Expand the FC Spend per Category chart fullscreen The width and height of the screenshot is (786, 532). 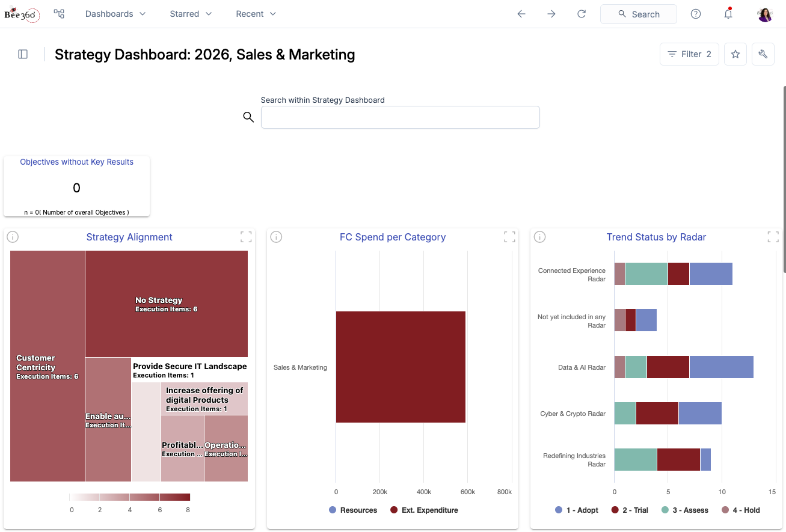pos(509,237)
